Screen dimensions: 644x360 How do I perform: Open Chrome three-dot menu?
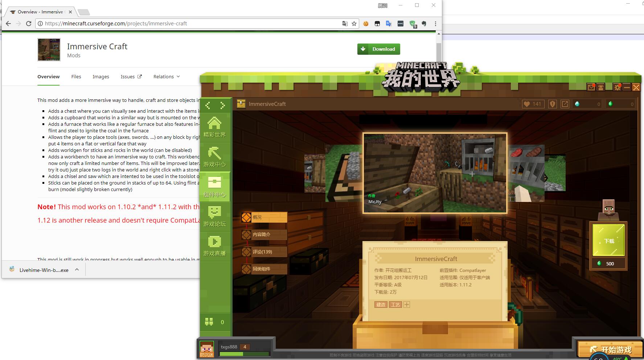[435, 24]
